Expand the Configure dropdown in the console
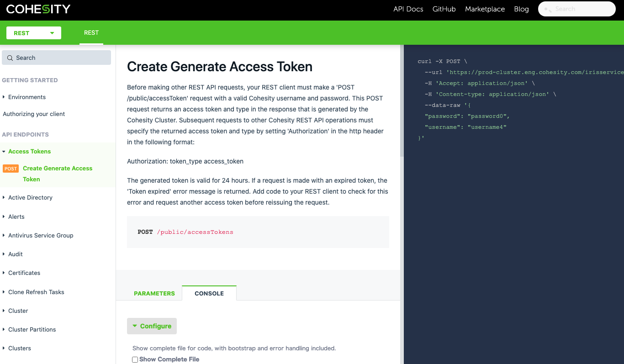This screenshot has width=624, height=364. point(152,326)
